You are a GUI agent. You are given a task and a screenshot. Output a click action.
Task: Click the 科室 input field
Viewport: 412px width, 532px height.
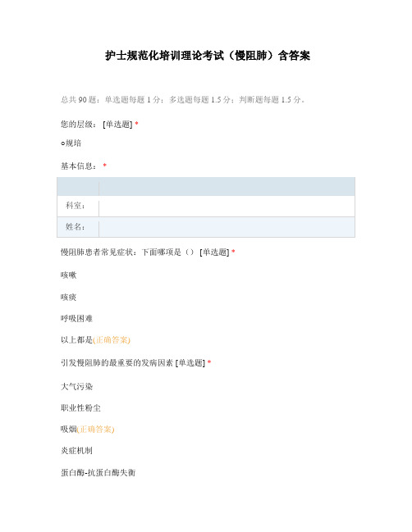click(227, 206)
